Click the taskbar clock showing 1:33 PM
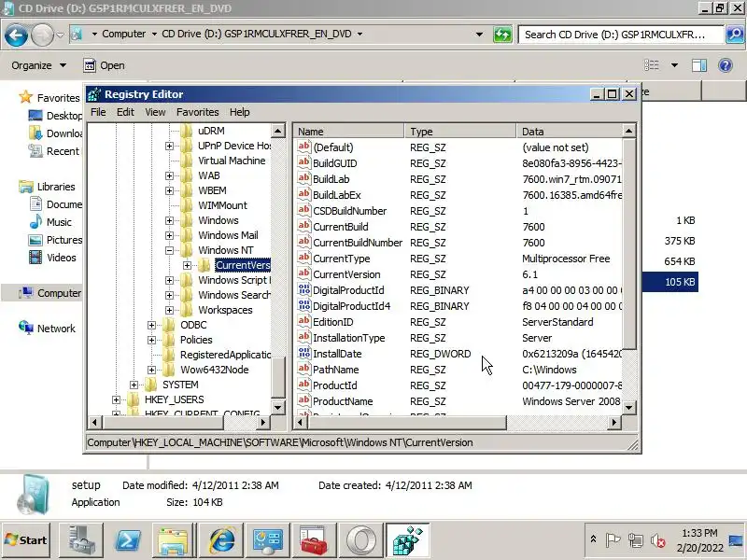 [699, 532]
